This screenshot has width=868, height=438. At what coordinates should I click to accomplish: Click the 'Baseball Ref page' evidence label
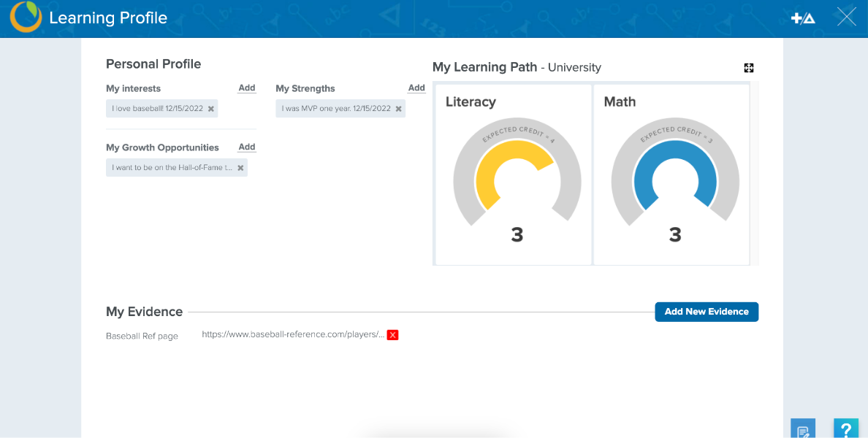(x=142, y=336)
